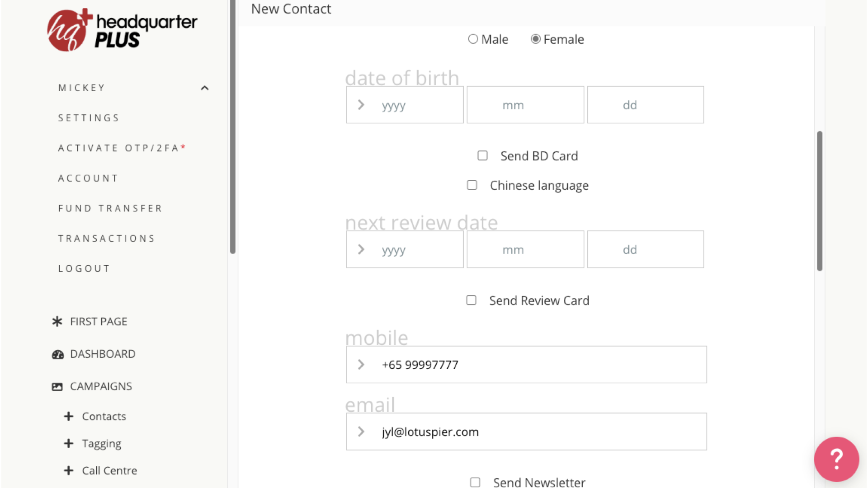Screen dimensions: 868x488
Task: Click the Campaigns image icon
Action: [x=57, y=387]
